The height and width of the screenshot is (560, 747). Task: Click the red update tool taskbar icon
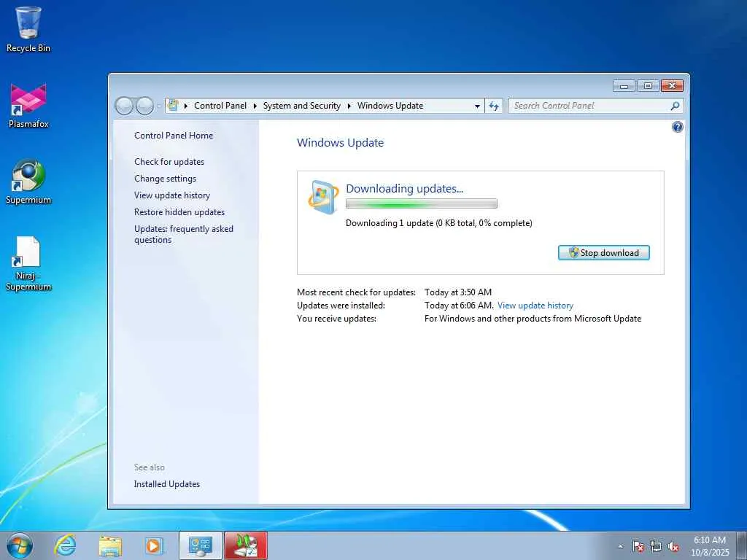[x=246, y=545]
